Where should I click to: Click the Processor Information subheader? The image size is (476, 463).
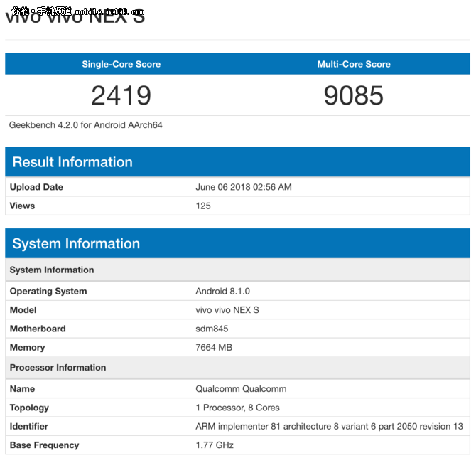click(58, 368)
